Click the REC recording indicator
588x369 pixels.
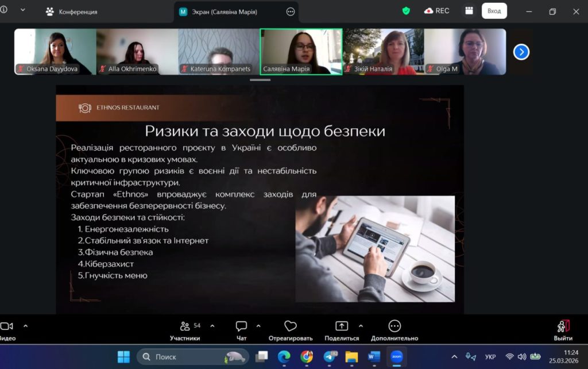coord(436,11)
